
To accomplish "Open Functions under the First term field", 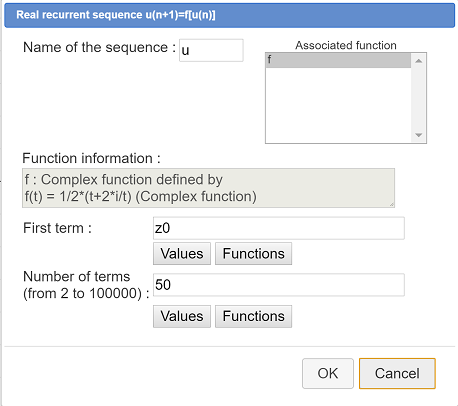I will tap(253, 254).
